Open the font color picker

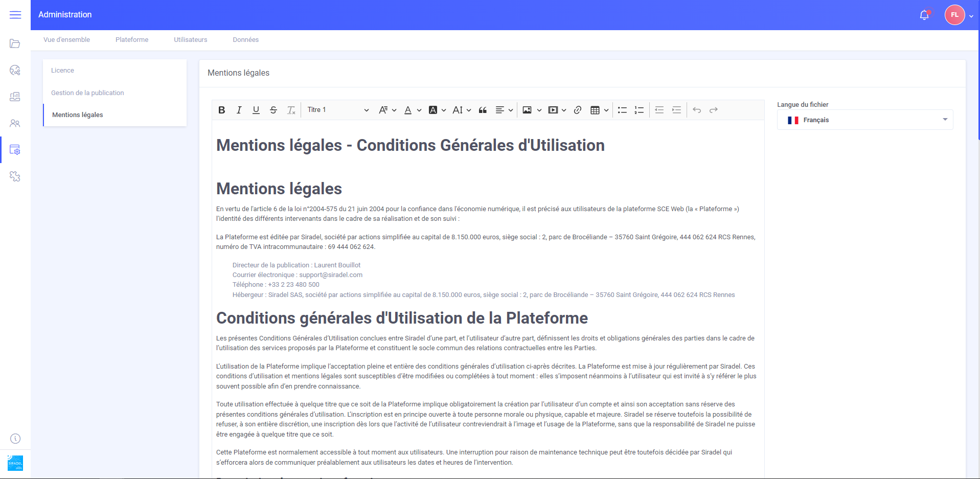click(x=413, y=110)
